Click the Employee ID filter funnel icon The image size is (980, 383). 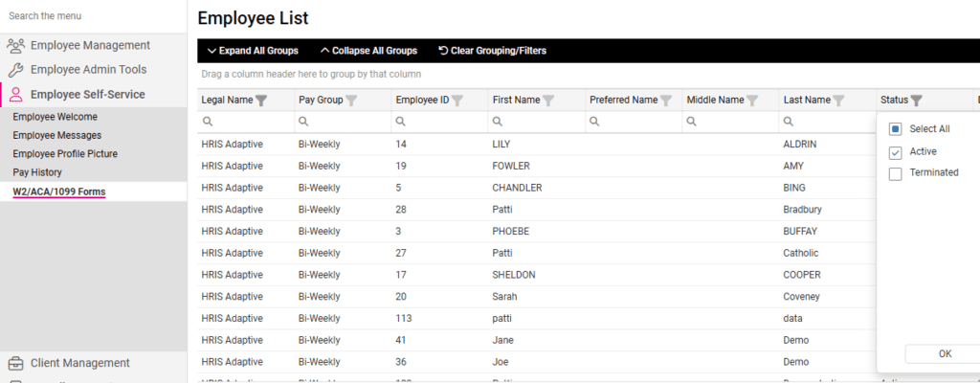point(457,101)
